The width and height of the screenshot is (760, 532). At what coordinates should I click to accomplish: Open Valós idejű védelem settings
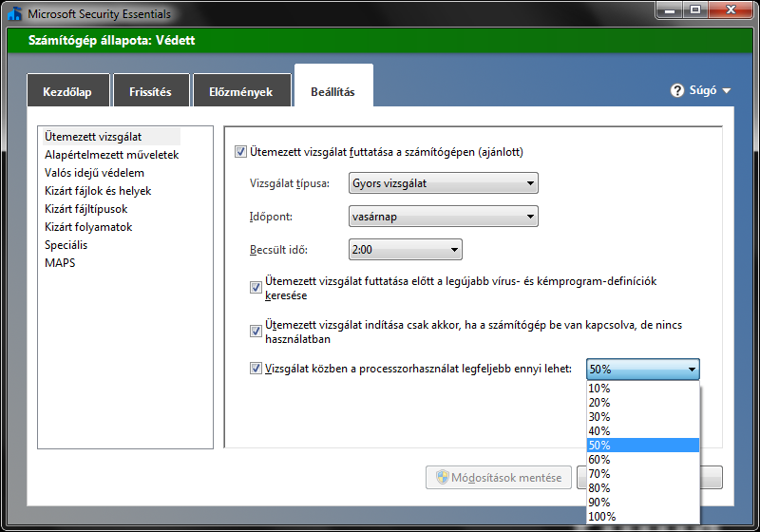coord(94,173)
